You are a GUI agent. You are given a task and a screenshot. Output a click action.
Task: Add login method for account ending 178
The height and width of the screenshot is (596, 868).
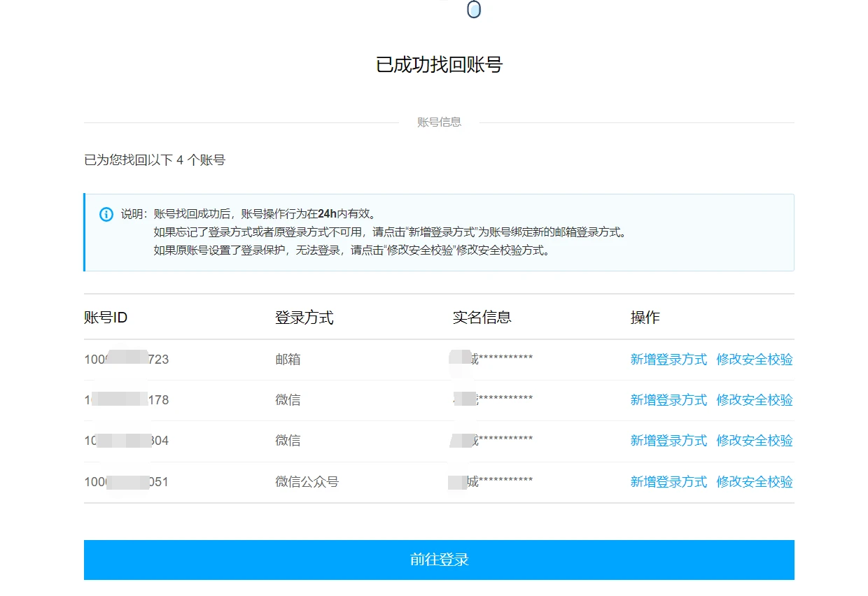coord(668,400)
